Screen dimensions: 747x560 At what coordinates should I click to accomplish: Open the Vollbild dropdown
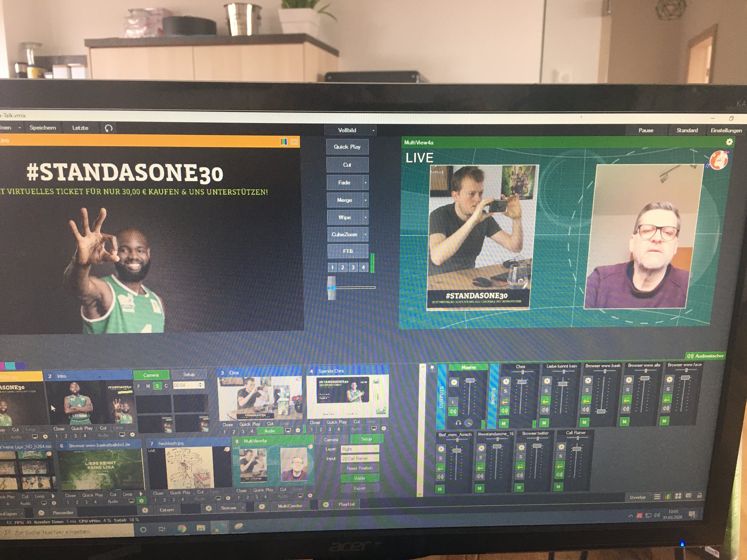[373, 130]
